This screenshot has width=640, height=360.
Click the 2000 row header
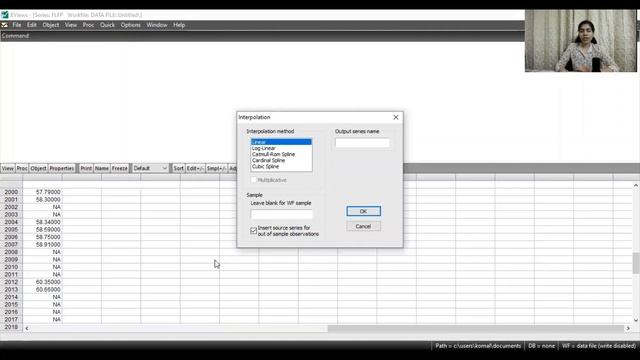pos(11,192)
